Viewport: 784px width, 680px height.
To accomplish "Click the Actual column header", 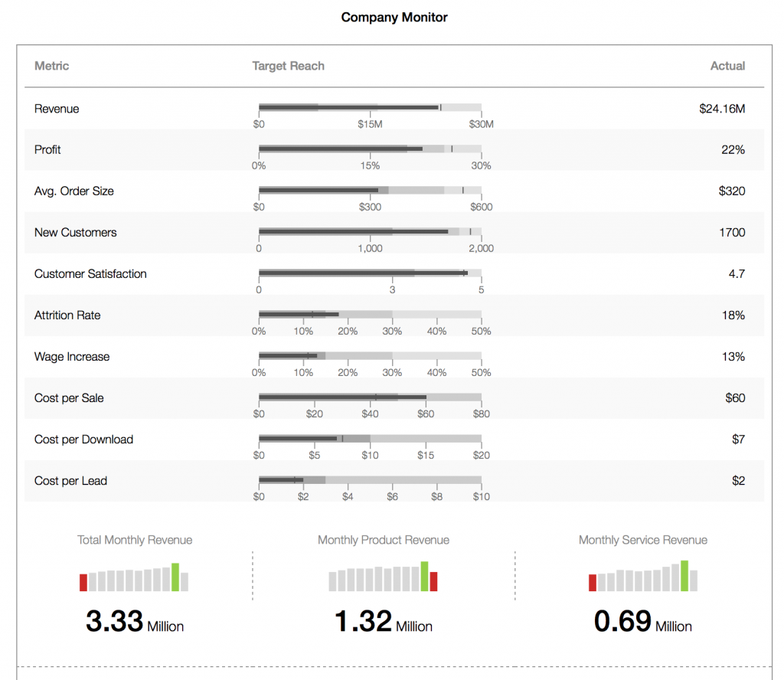I will coord(727,66).
